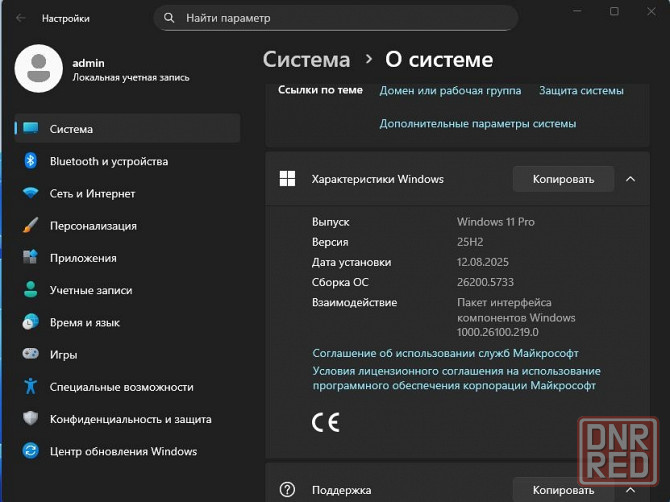Go to Время и язык
Screen dimensions: 670x502
127,322
